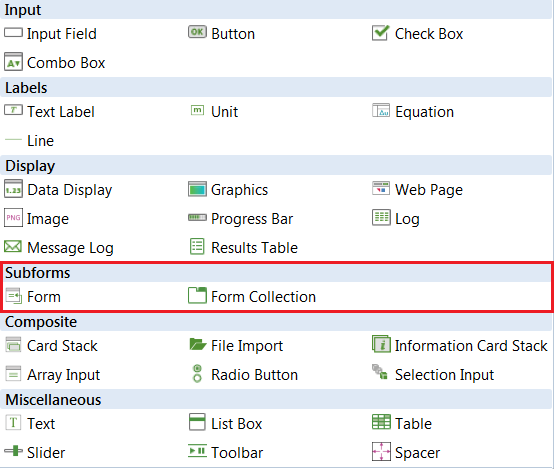Viewport: 554px width, 469px height.
Task: Insert a Radio Button object
Action: [x=243, y=375]
